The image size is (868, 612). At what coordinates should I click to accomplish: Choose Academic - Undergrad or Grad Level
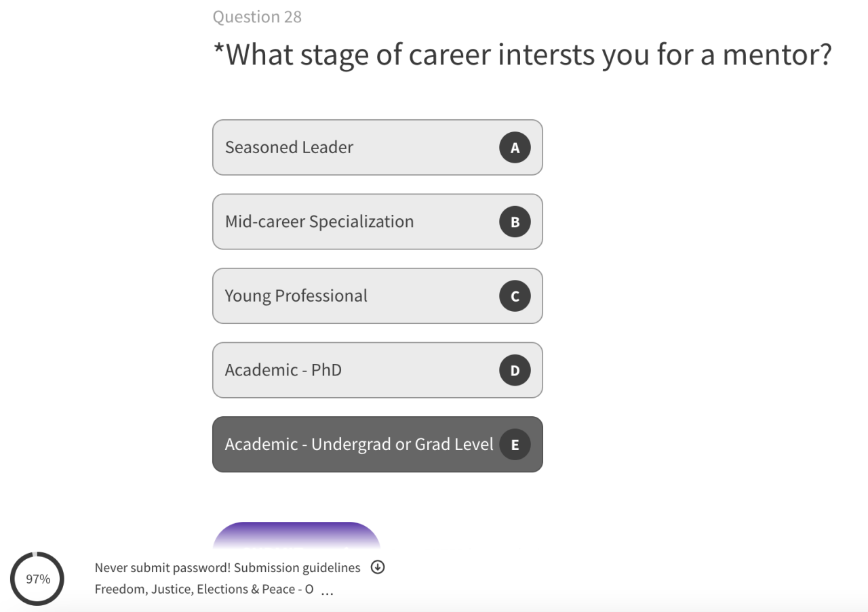359,445
